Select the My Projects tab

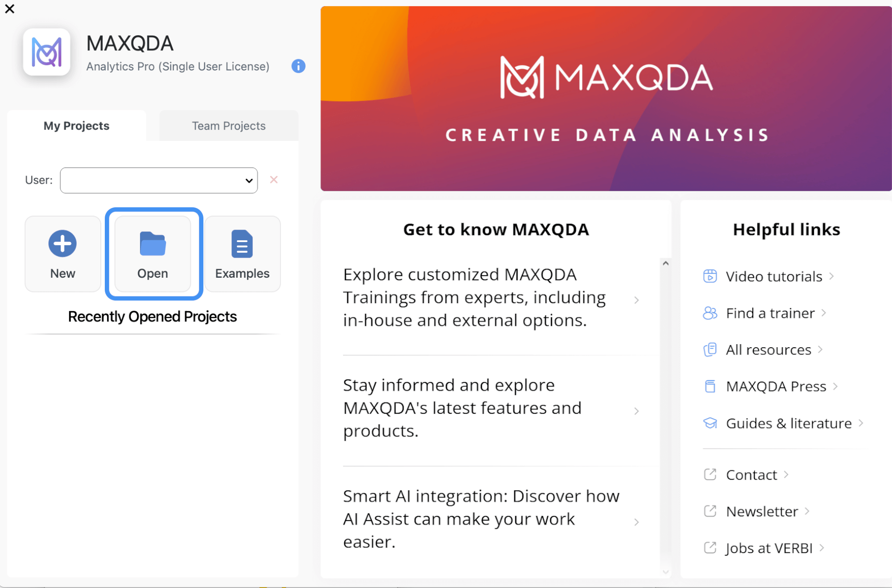[76, 125]
